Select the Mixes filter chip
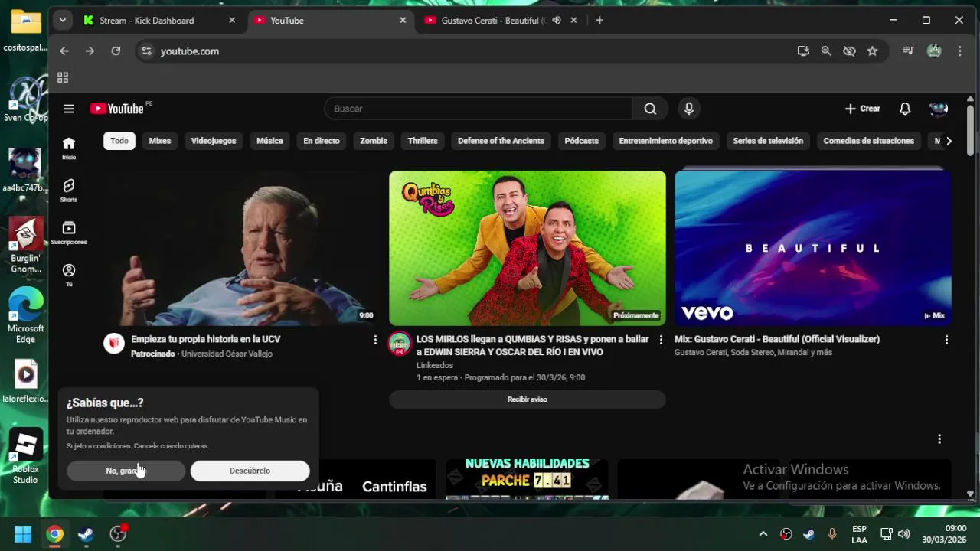 click(160, 141)
